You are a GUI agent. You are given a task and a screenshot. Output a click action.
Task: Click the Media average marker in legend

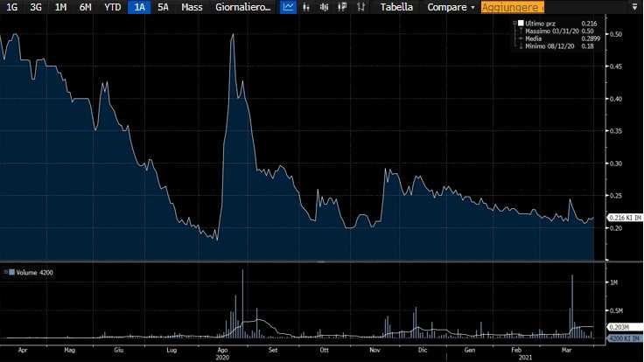pyautogui.click(x=521, y=38)
